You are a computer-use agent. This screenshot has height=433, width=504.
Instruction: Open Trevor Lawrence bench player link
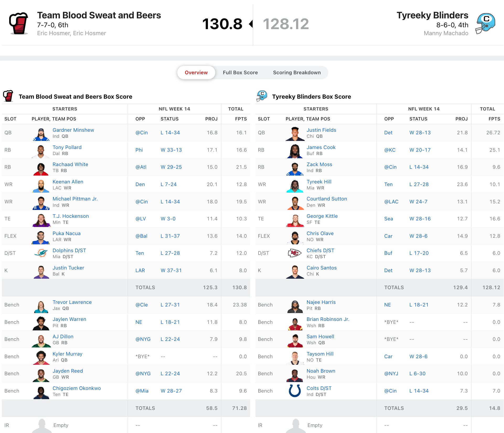[72, 302]
